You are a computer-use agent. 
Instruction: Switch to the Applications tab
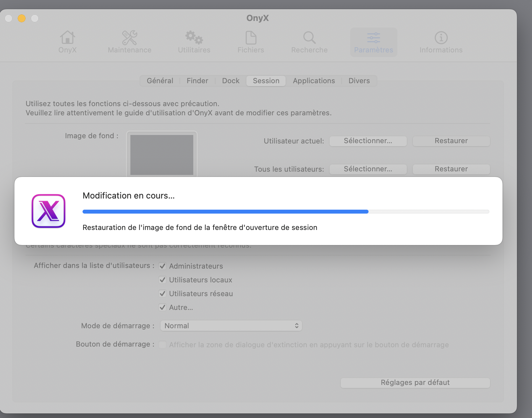point(314,81)
